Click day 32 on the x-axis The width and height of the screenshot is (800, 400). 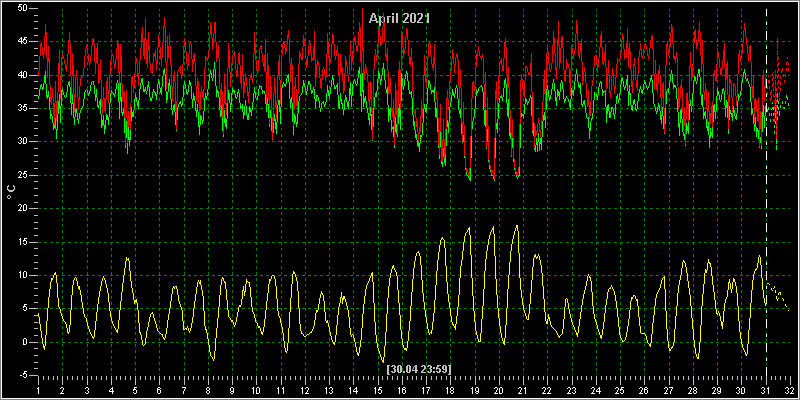(790, 389)
